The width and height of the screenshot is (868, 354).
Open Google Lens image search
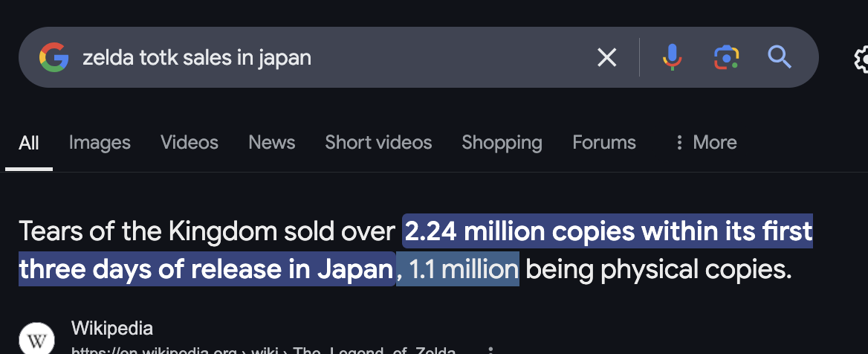(x=726, y=57)
